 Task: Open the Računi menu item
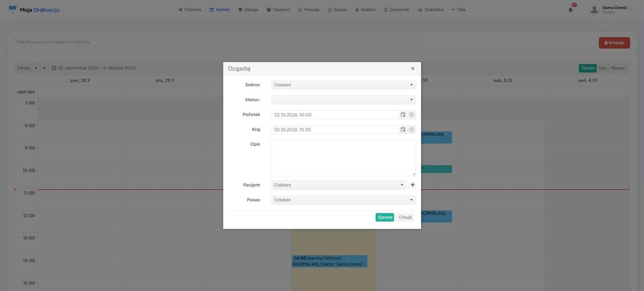click(x=337, y=10)
